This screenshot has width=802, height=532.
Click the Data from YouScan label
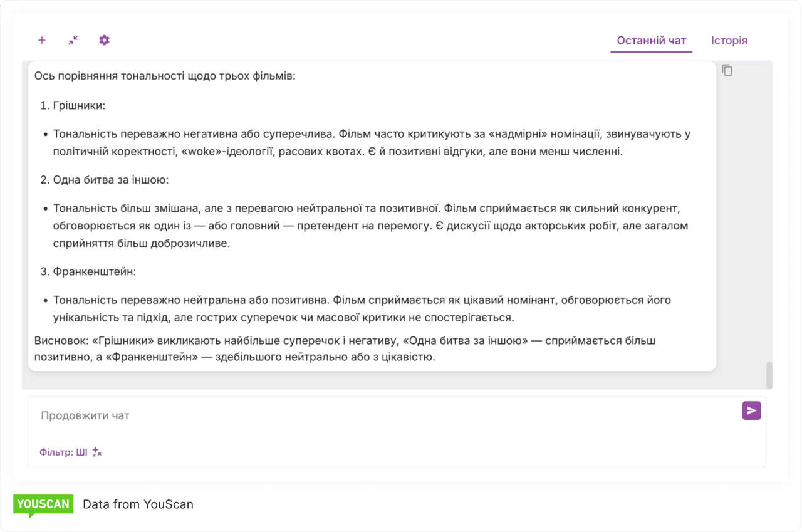click(138, 504)
